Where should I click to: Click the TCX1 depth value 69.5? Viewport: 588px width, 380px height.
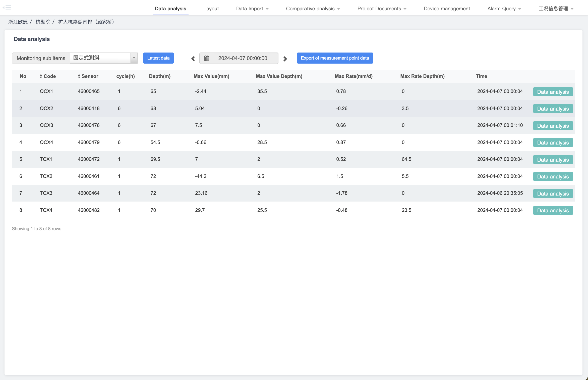[155, 159]
